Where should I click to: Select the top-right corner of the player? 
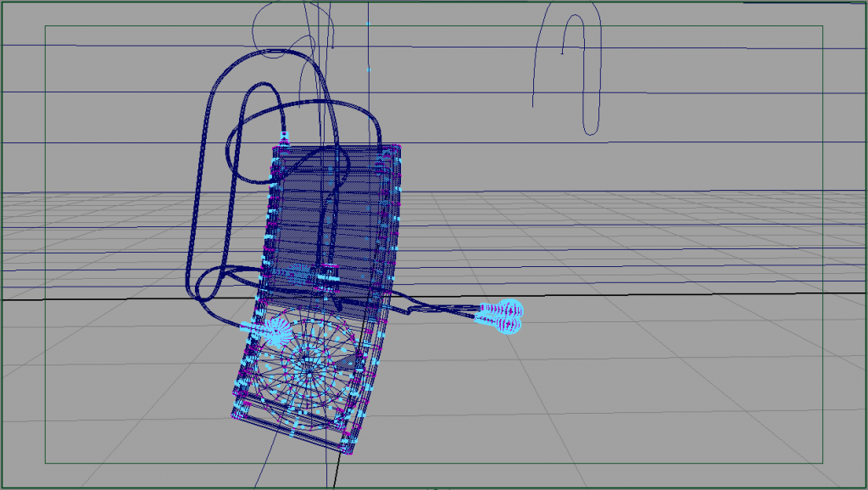[395, 151]
